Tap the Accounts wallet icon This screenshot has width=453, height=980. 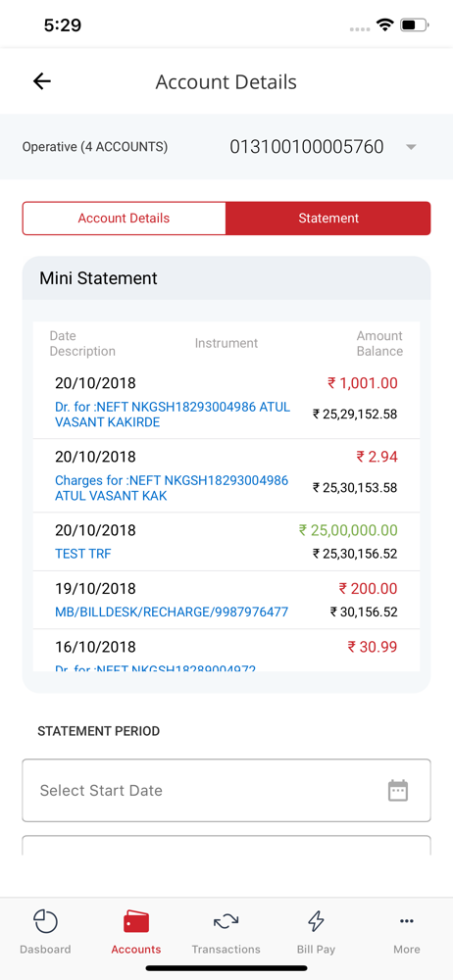135,922
